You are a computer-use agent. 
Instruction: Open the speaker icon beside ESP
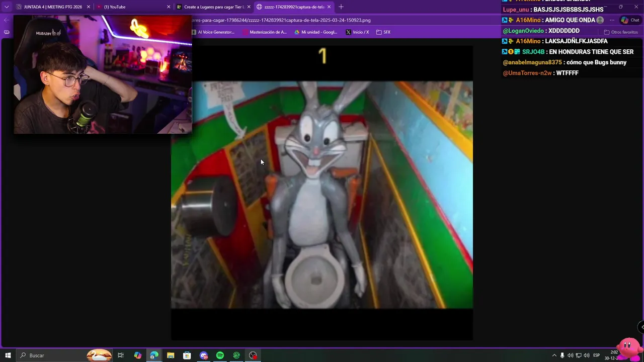[x=586, y=355]
